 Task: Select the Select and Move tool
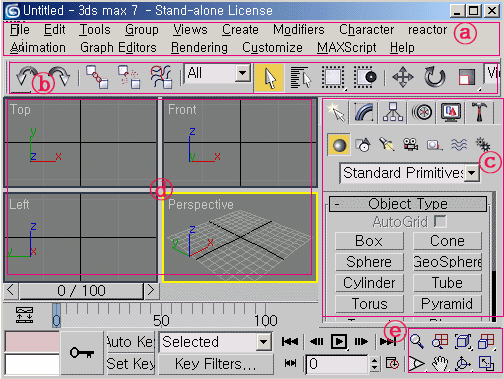point(403,77)
